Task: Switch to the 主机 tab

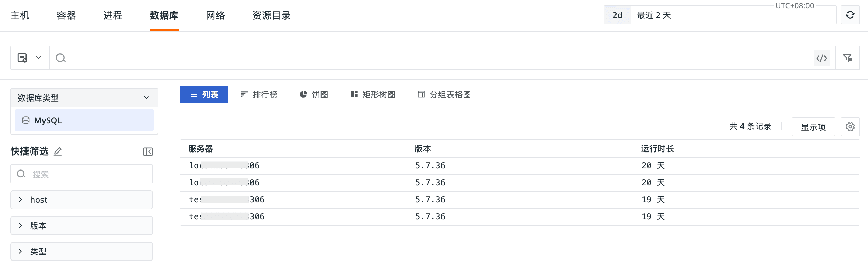Action: [x=20, y=15]
